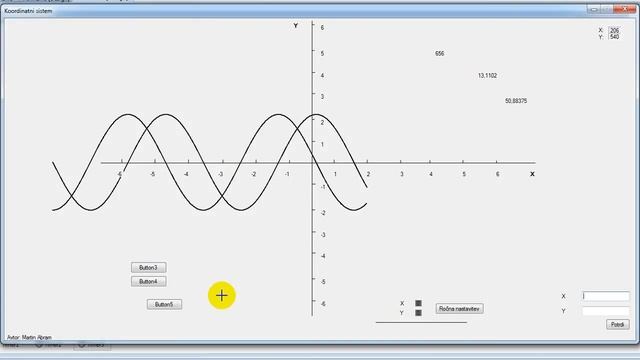
Task: Focus the Y coordinate input field
Action: tap(606, 311)
